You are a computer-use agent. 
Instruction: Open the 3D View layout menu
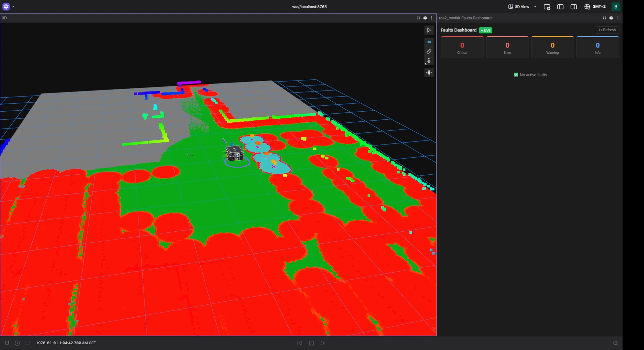522,7
